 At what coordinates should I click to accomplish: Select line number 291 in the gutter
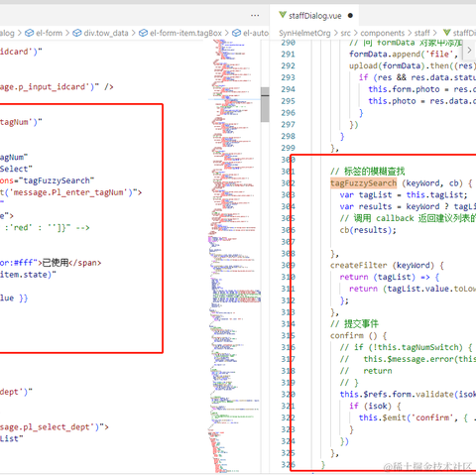coord(288,55)
